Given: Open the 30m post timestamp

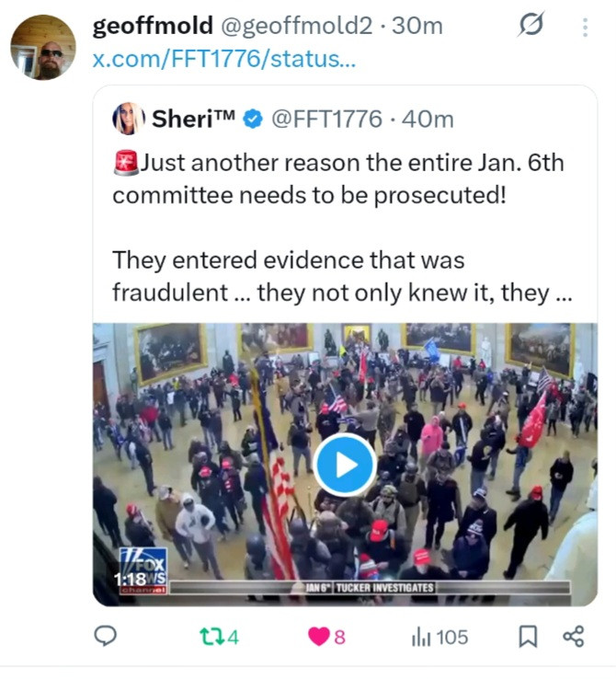Looking at the screenshot, I should pyautogui.click(x=417, y=26).
